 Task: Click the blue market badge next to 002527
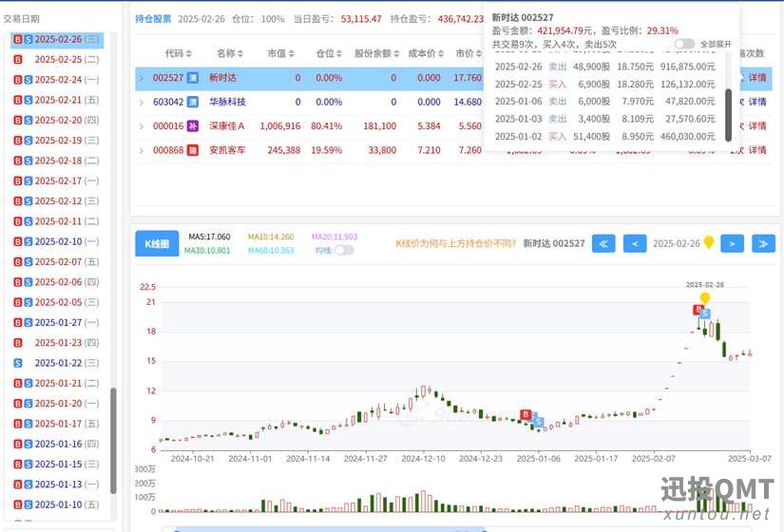(193, 78)
